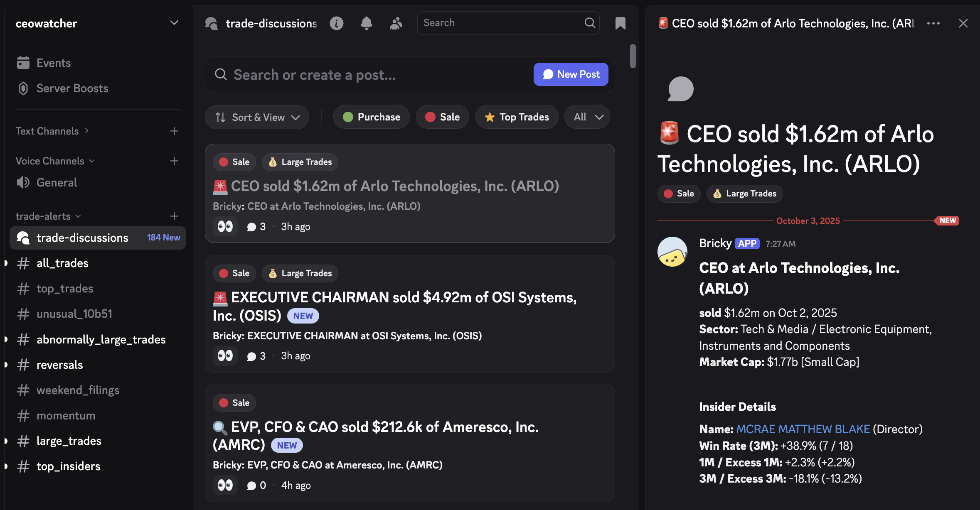980x510 pixels.
Task: Open channel info for trade-discussions
Action: tap(337, 23)
